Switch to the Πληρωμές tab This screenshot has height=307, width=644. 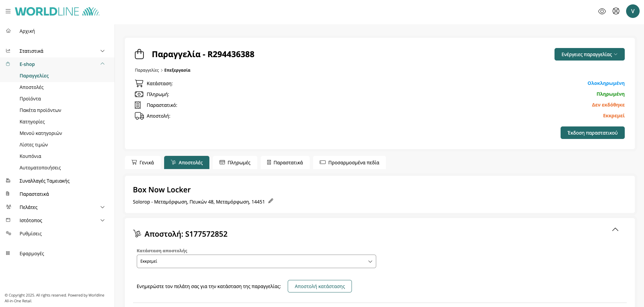pos(235,163)
